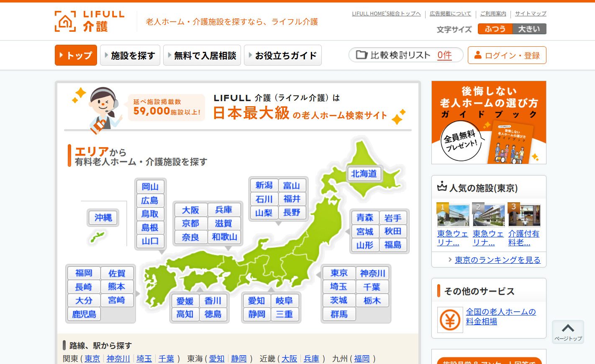Open rank 2 facility thumbnail
This screenshot has width=595, height=364.
(489, 215)
